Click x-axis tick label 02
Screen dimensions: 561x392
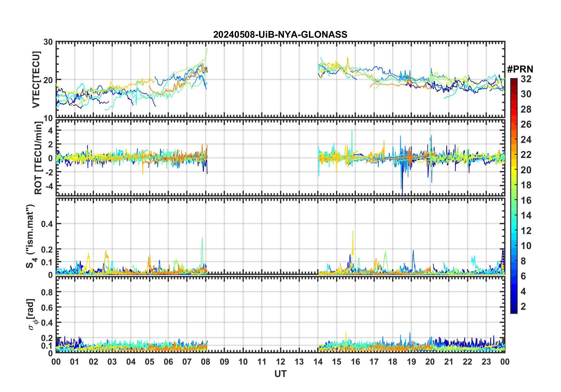pyautogui.click(x=93, y=362)
